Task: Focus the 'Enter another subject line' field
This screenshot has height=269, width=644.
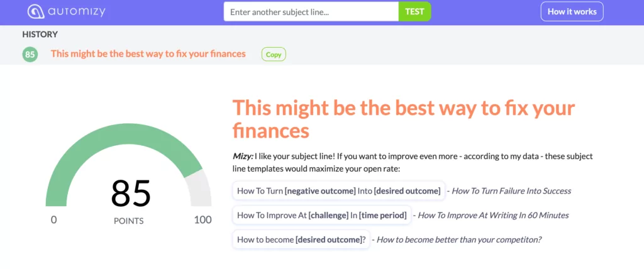Action: [x=311, y=11]
